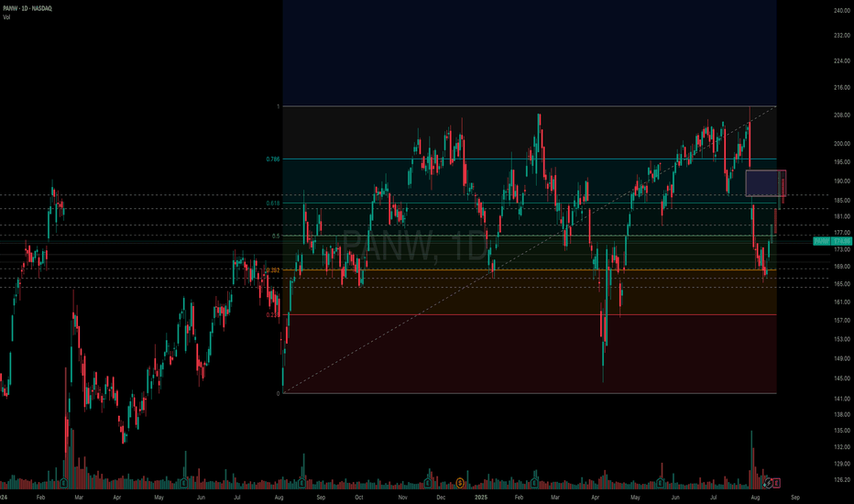
Task: Click the 126.20 price axis label
Action: (841, 480)
